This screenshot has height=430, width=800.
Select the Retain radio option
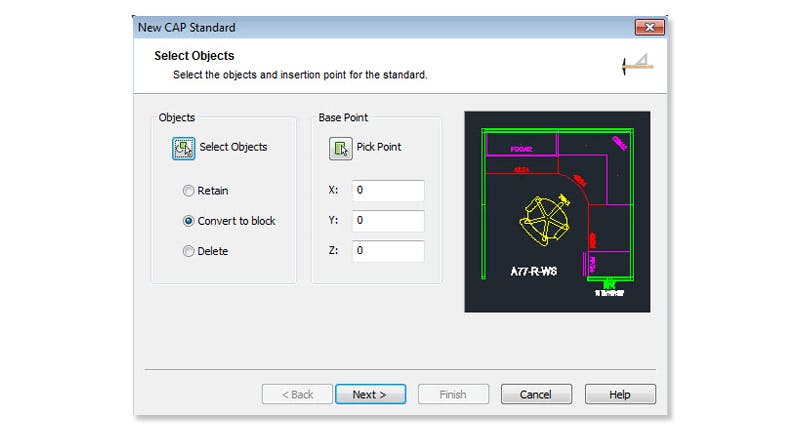[188, 191]
